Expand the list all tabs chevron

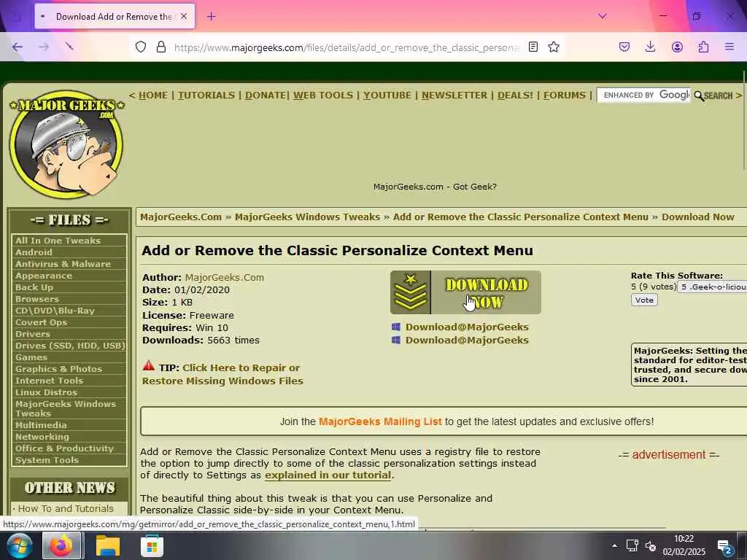click(603, 16)
